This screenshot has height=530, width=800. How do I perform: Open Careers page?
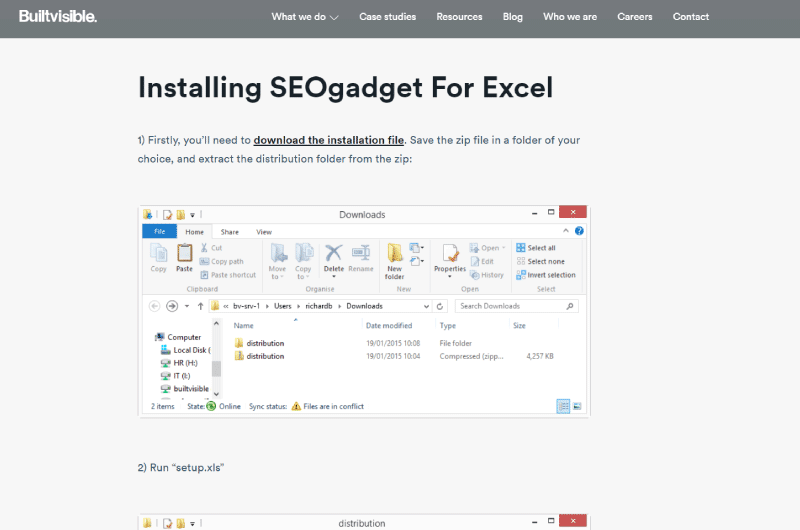(635, 17)
